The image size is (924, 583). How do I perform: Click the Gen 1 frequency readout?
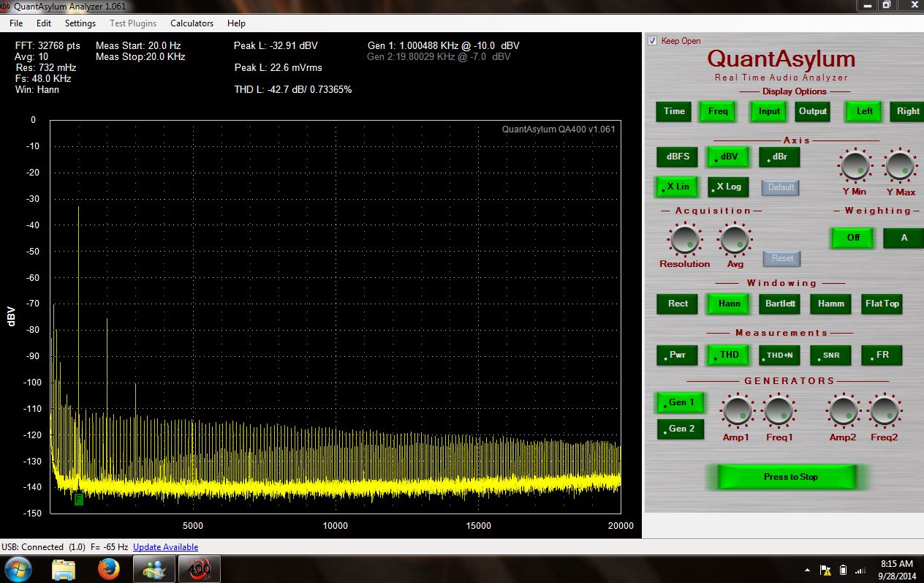pyautogui.click(x=444, y=45)
